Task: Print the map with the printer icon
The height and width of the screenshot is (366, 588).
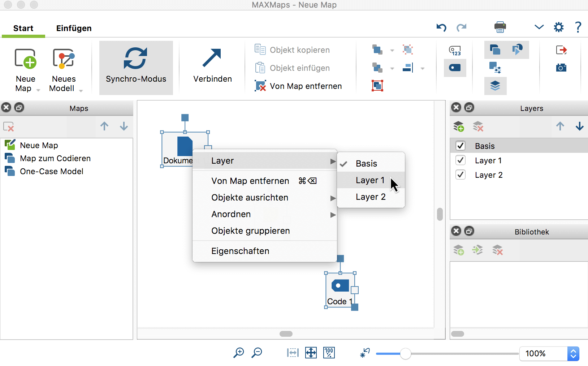Action: pos(500,27)
